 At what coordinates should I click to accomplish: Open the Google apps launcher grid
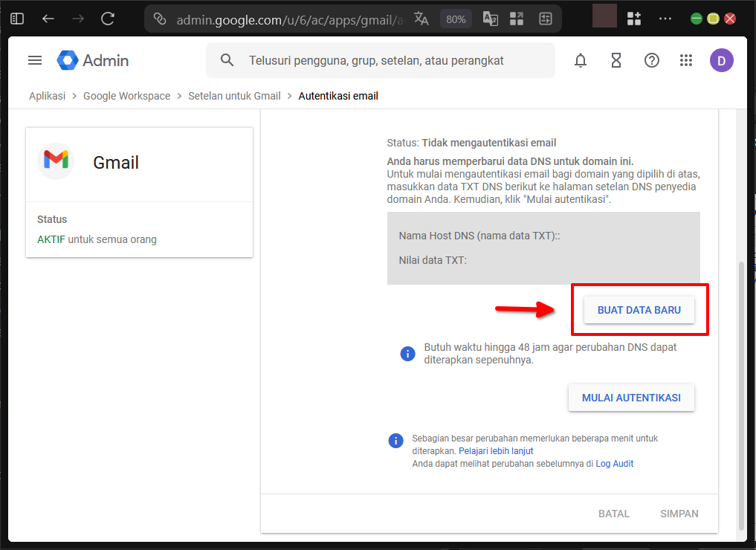686,60
